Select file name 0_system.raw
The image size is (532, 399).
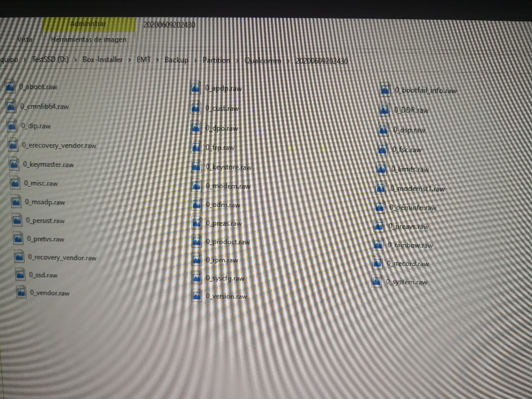pos(407,282)
